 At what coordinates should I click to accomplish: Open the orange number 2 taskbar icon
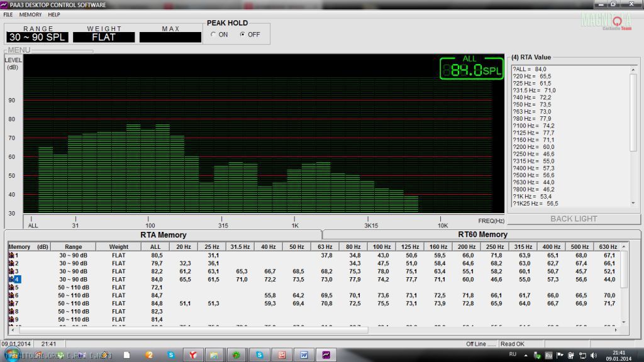148,355
